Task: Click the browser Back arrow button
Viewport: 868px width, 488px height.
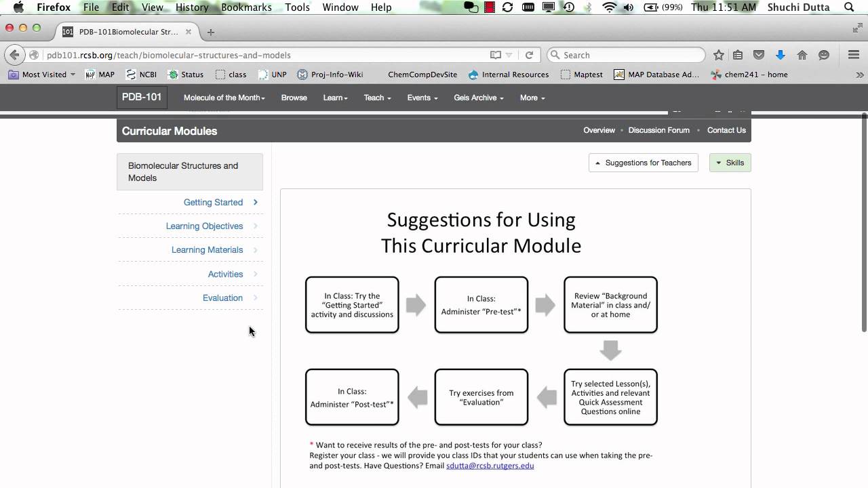Action: [14, 55]
